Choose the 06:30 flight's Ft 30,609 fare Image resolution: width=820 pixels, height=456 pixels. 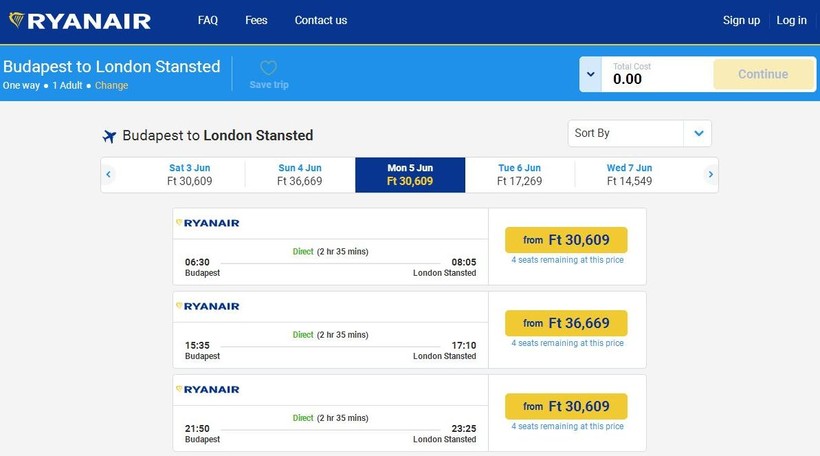click(x=566, y=240)
